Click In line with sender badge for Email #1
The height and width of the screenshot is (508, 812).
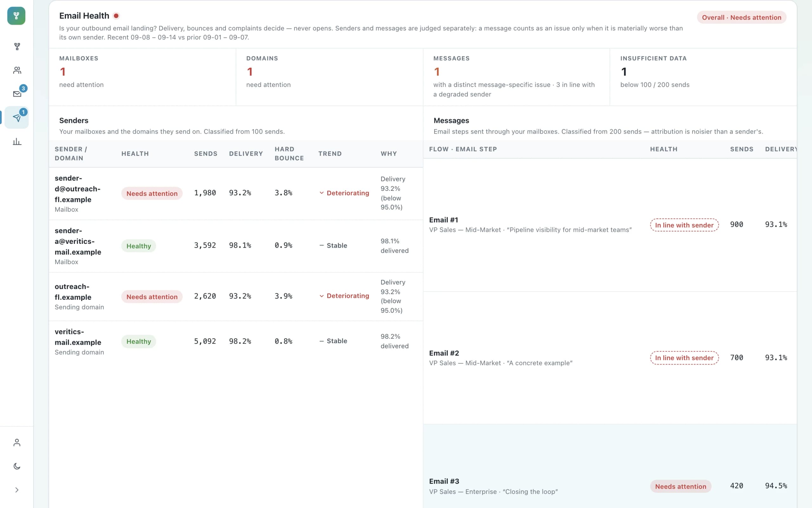684,225
